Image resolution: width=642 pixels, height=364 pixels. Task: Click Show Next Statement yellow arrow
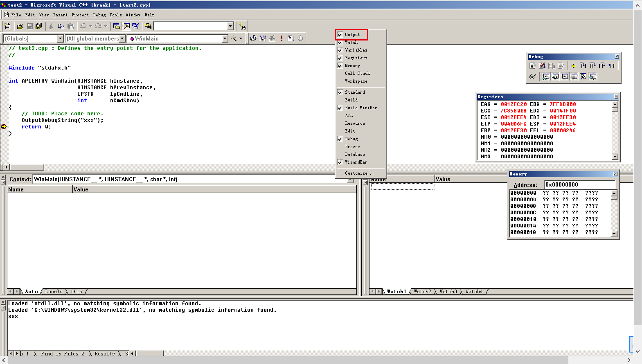tap(574, 65)
